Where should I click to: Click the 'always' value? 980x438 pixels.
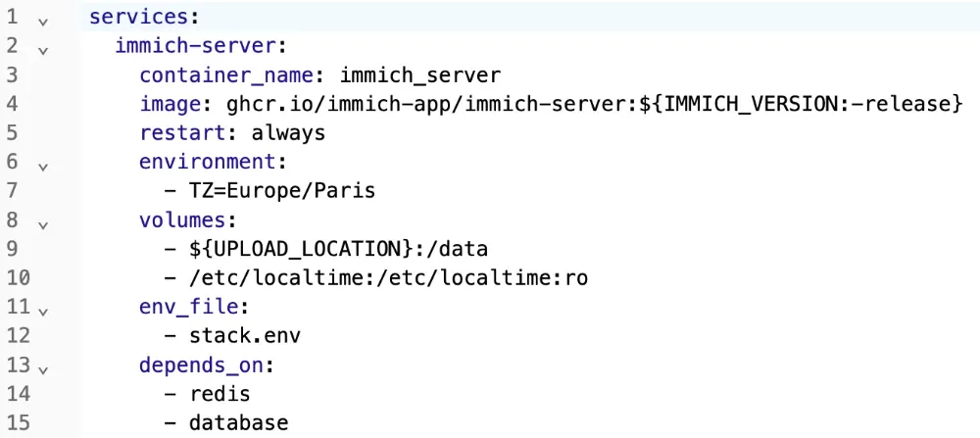pos(289,133)
